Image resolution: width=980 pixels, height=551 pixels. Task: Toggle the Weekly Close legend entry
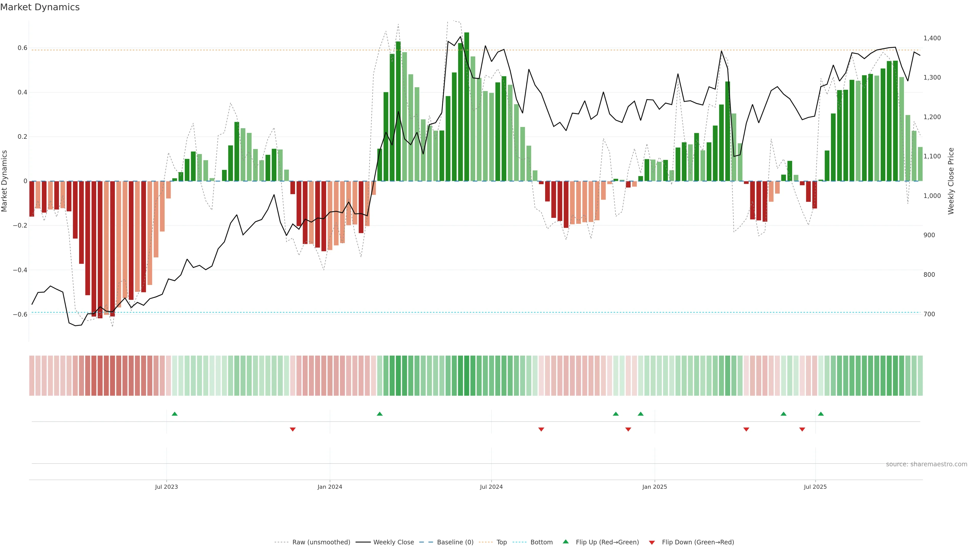393,542
